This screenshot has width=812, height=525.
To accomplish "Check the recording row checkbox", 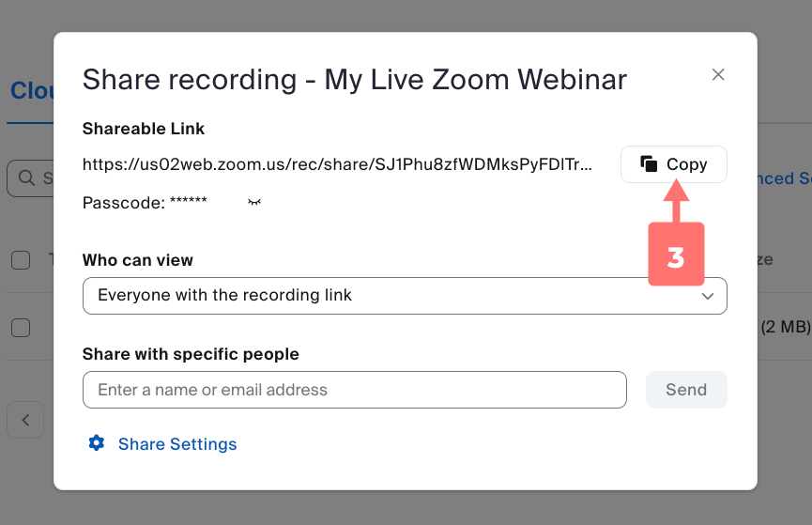I will [21, 327].
